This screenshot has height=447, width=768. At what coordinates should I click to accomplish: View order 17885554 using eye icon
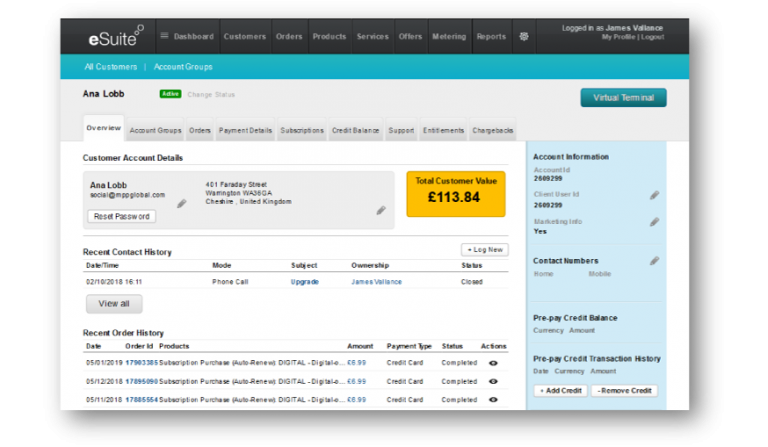493,399
